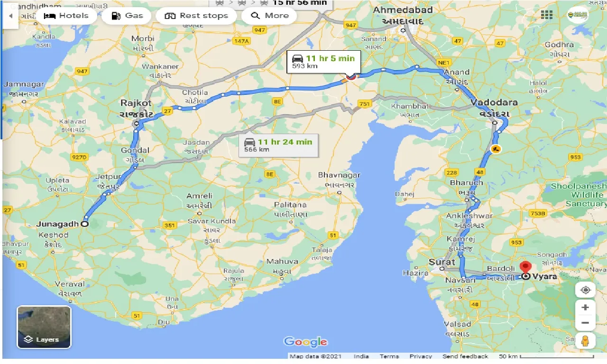607x364 pixels.
Task: Click the Google apps grid icon
Action: pyautogui.click(x=547, y=14)
